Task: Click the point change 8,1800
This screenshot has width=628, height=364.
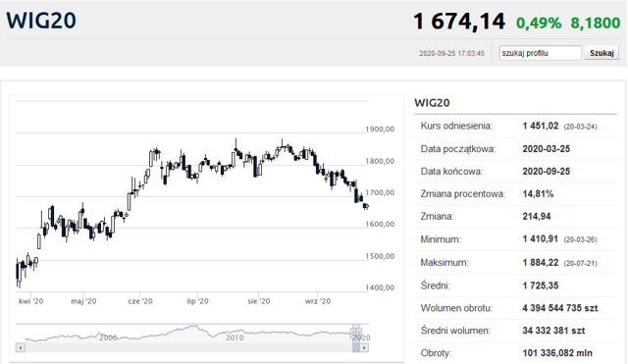Action: [x=596, y=23]
